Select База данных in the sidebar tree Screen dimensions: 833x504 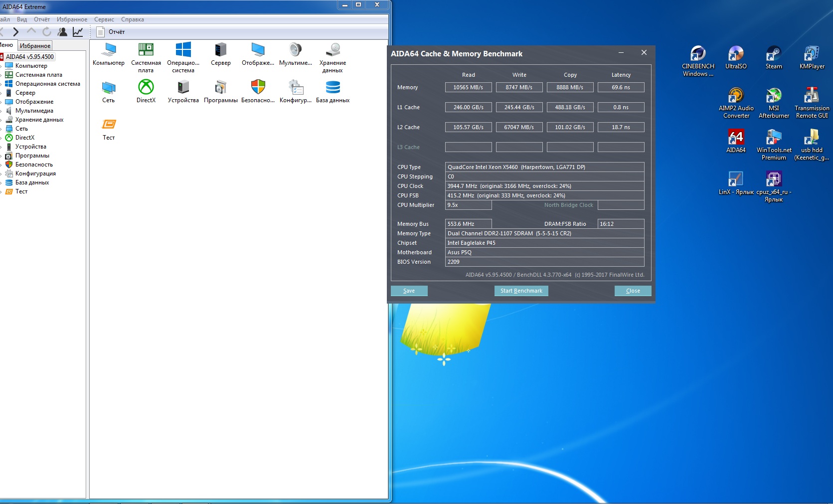coord(32,182)
